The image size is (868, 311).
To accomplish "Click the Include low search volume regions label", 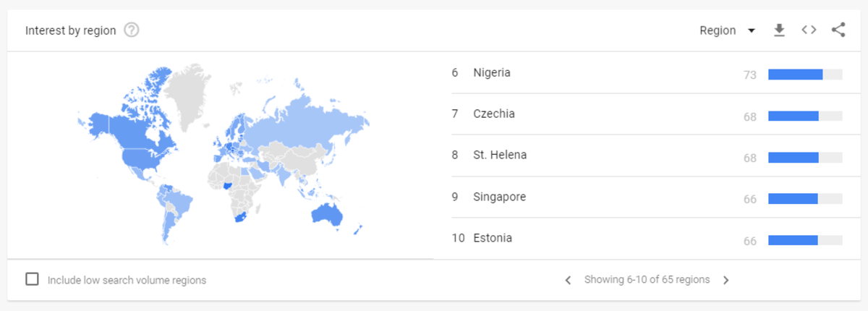I will 127,280.
